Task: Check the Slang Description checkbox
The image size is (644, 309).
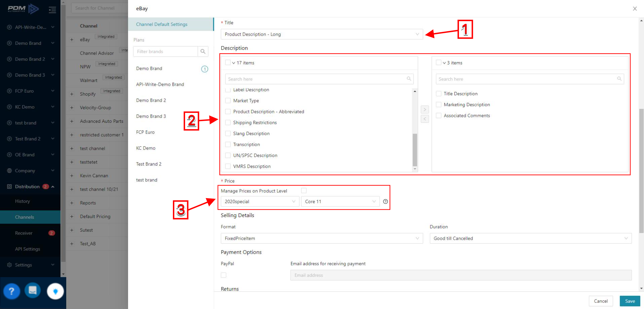Action: [x=228, y=133]
